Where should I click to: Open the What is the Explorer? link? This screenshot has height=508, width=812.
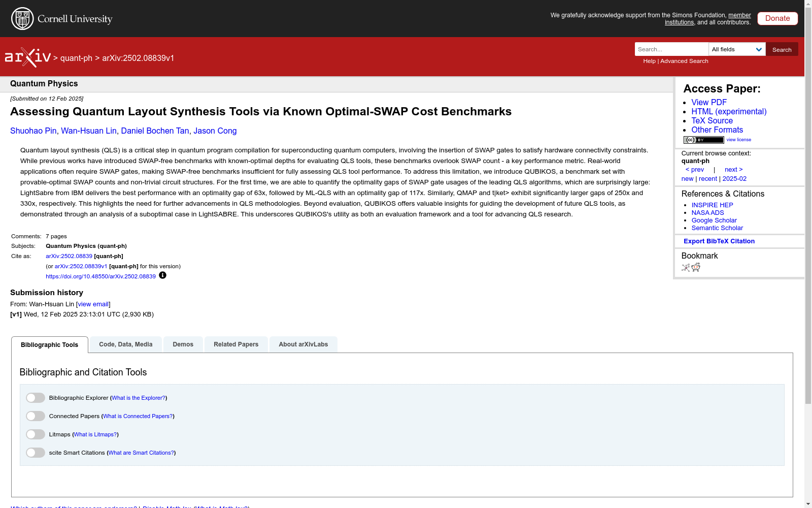[x=139, y=398]
